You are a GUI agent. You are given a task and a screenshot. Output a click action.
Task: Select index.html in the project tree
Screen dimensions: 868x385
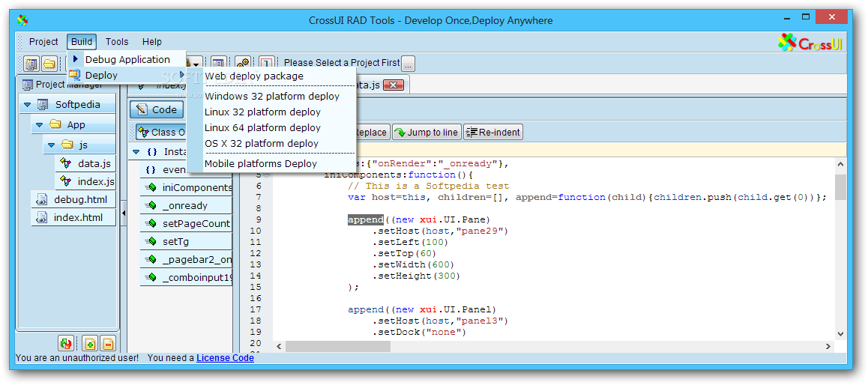(73, 217)
